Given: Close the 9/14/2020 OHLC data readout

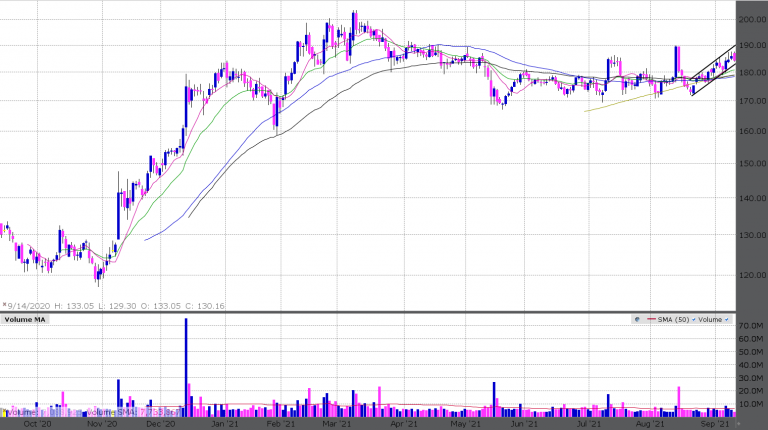Looking at the screenshot, I should coord(4,303).
